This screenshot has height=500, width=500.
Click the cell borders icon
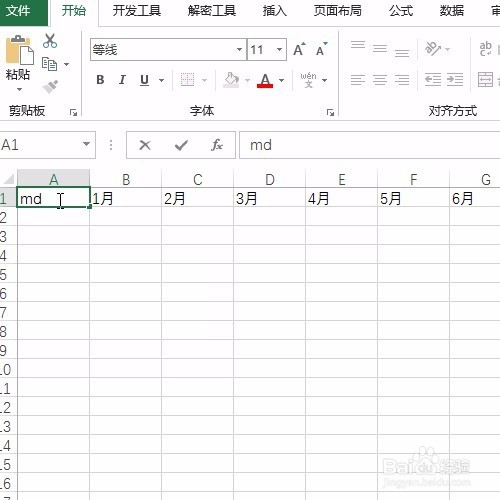pyautogui.click(x=187, y=80)
